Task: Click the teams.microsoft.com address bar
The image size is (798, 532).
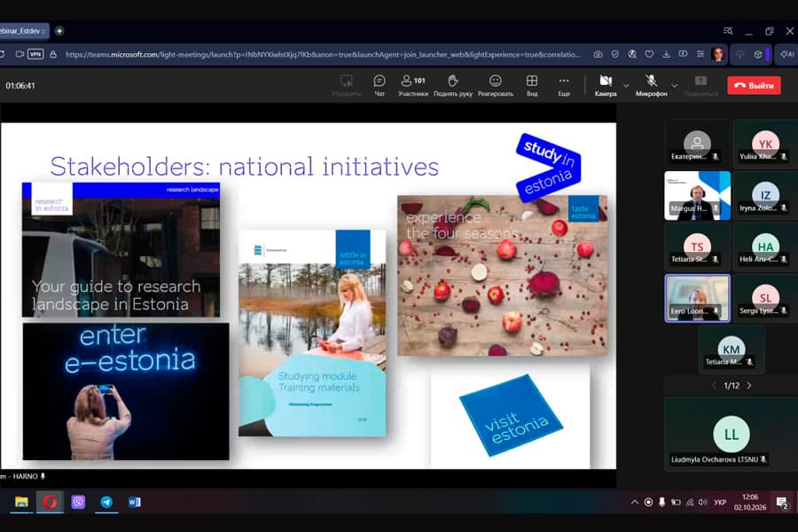Action: coord(323,54)
